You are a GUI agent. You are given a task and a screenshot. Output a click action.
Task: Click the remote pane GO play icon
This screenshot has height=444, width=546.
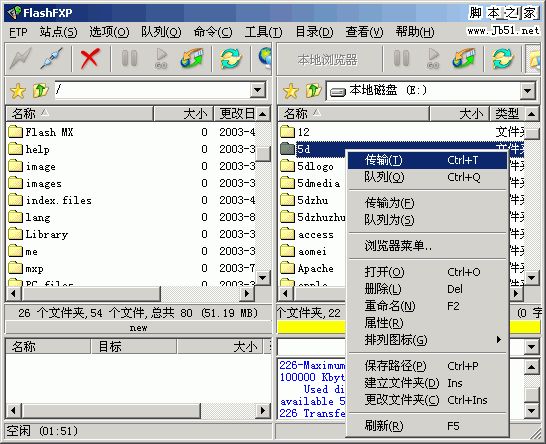(x=161, y=59)
